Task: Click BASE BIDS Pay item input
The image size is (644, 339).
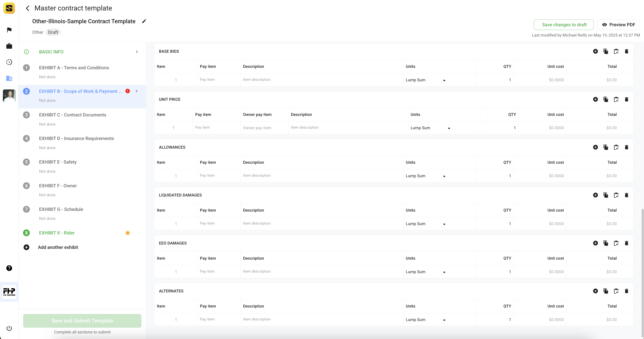Action: coord(219,80)
